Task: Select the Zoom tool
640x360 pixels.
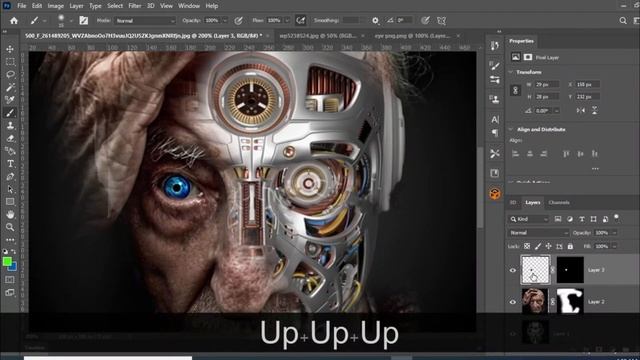Action: coord(10,227)
